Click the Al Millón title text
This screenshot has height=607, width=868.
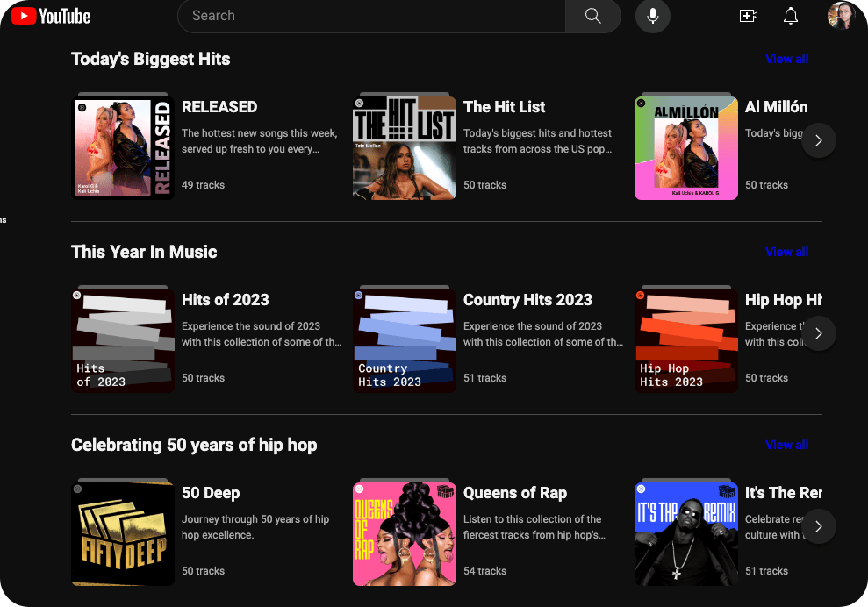[x=776, y=107]
